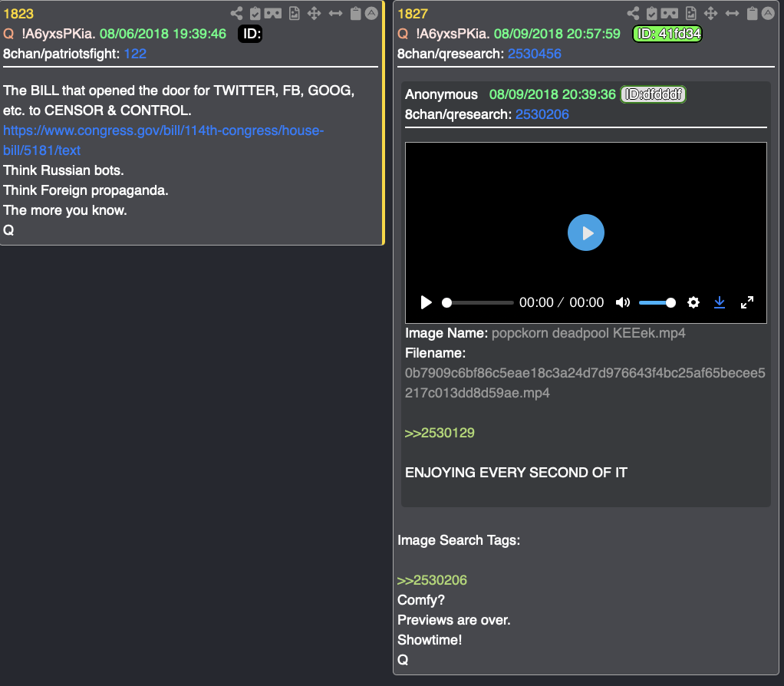
Task: Open the congress.gov house bill 5181 link
Action: pos(163,140)
